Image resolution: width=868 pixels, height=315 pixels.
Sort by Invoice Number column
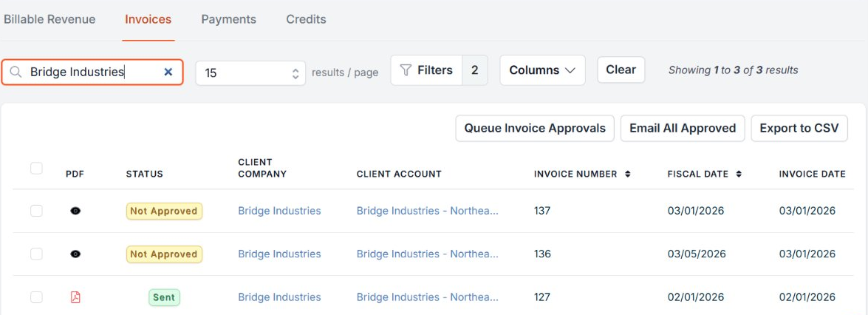point(627,175)
